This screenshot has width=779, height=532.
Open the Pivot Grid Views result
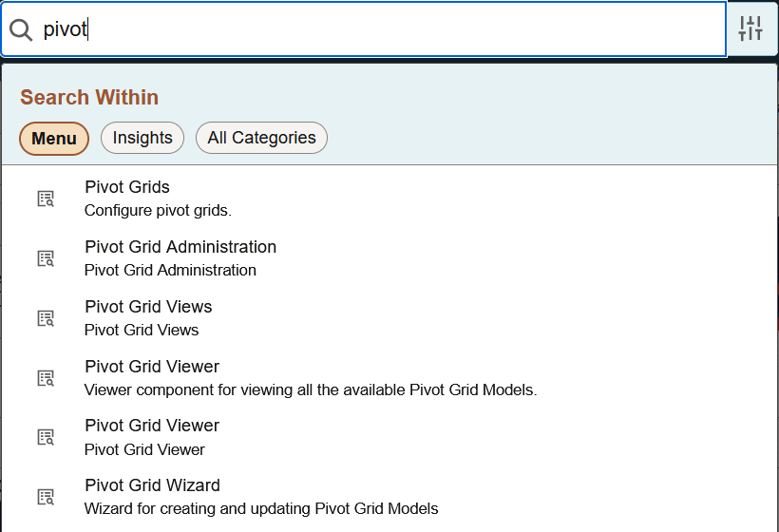click(148, 307)
